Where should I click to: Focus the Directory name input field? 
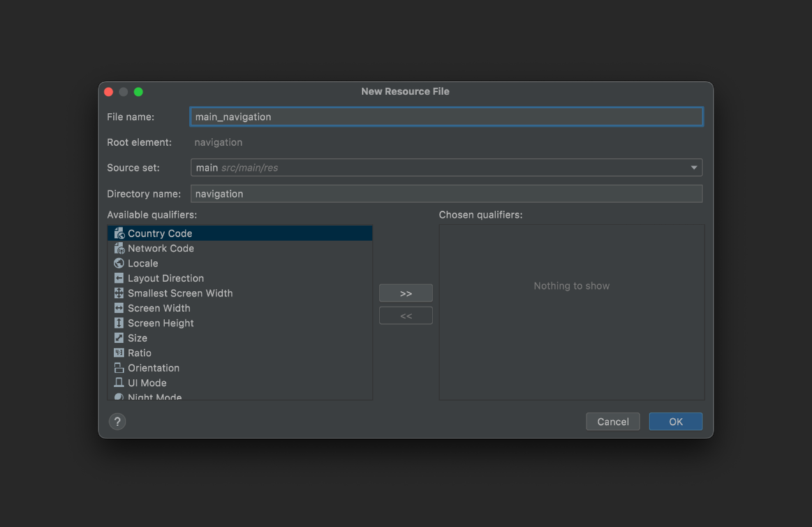[447, 194]
